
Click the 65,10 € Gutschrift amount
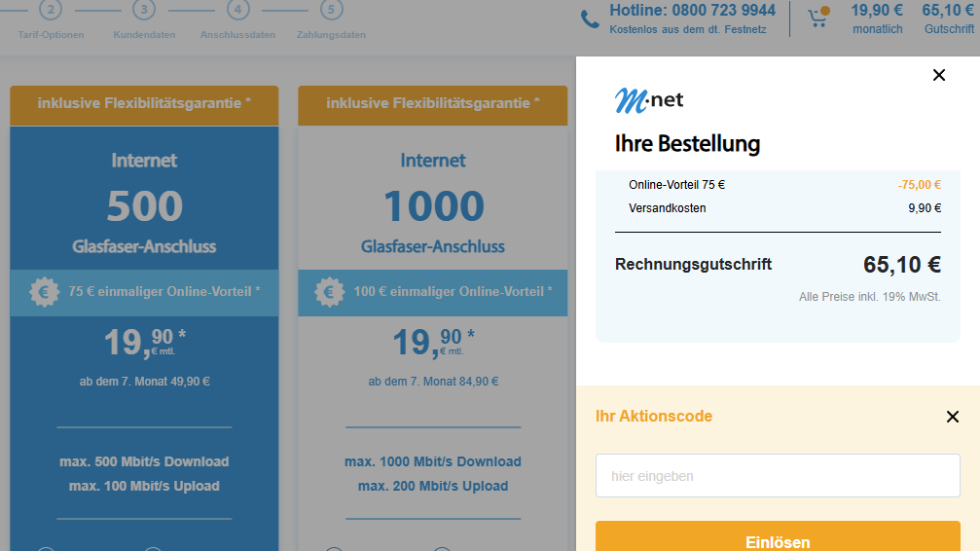coord(949,18)
